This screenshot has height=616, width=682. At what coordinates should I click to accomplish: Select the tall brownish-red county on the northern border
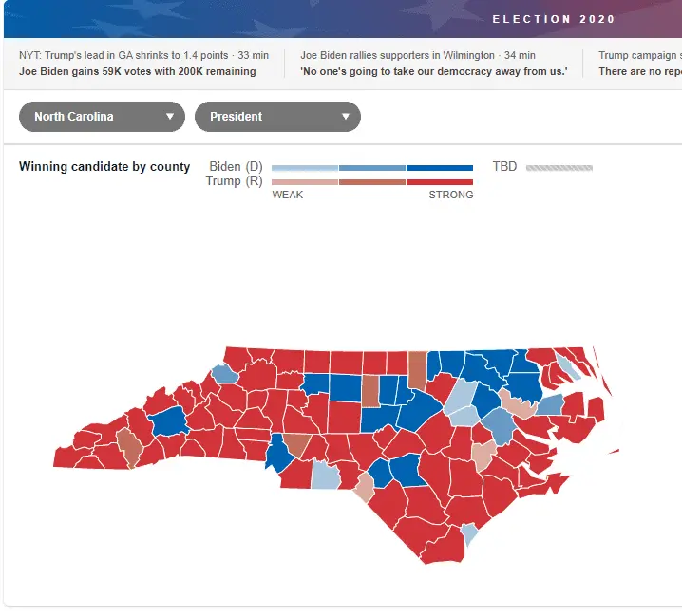pos(418,371)
